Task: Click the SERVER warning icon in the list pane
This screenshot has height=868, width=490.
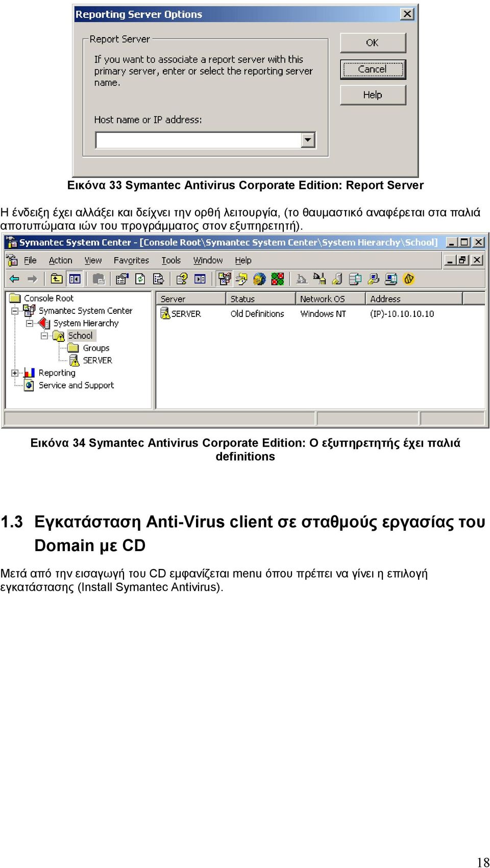Action: click(x=165, y=313)
